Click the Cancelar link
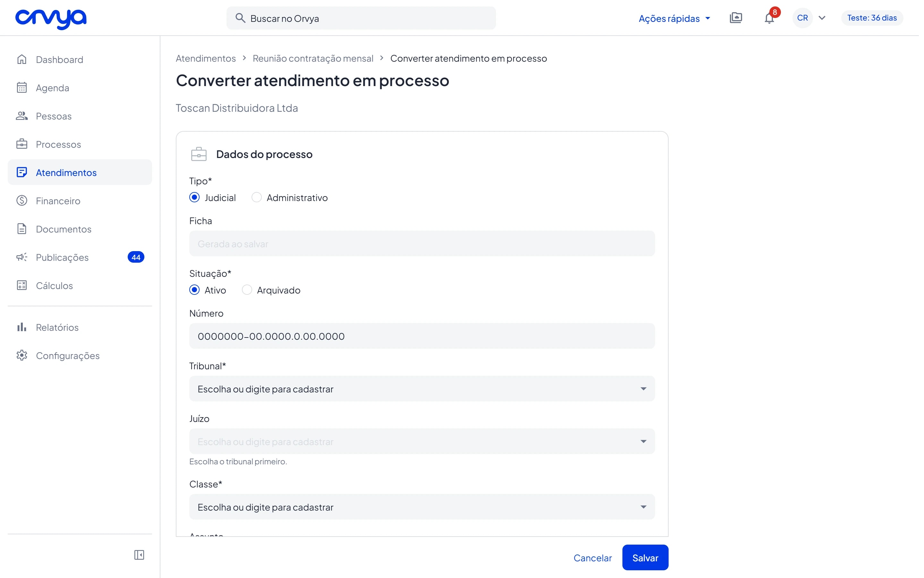Viewport: 924px width, 578px height. click(593, 558)
